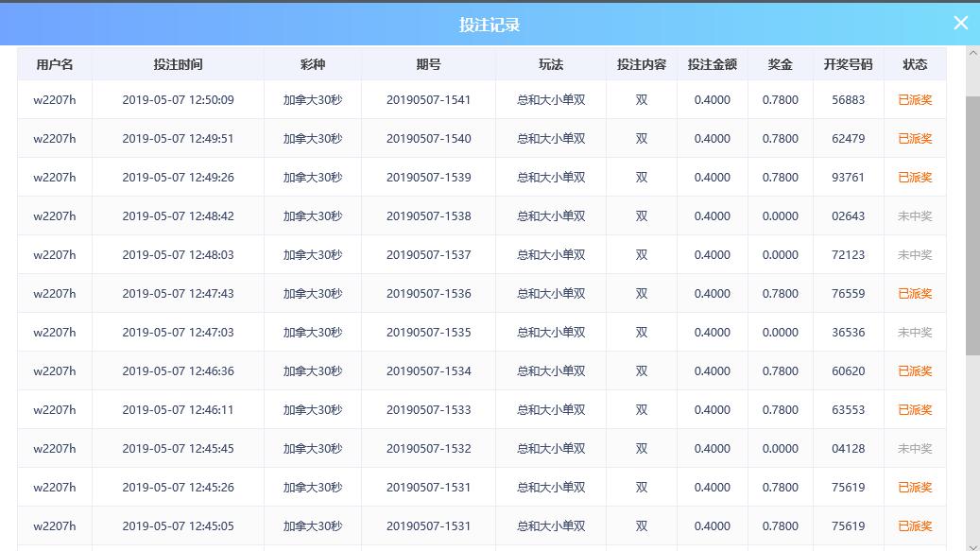Click the 用户名 column header
Image resolution: width=980 pixels, height=551 pixels.
(55, 64)
